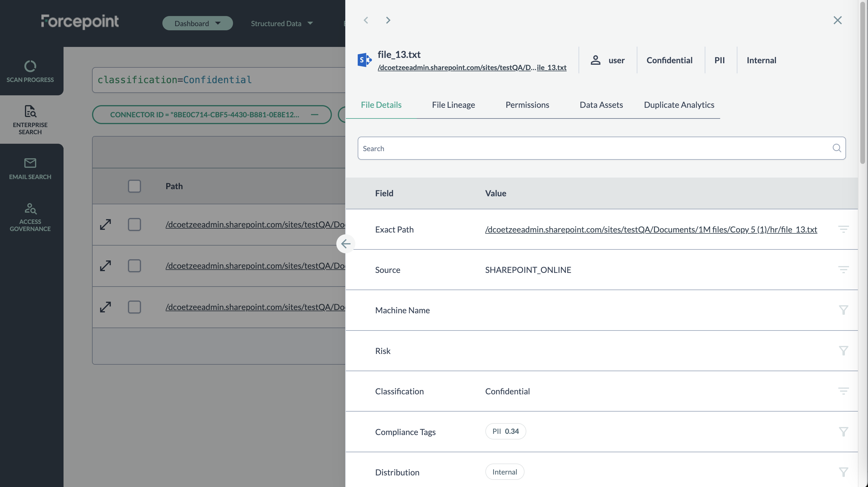Check the third result row checkbox

click(x=134, y=307)
